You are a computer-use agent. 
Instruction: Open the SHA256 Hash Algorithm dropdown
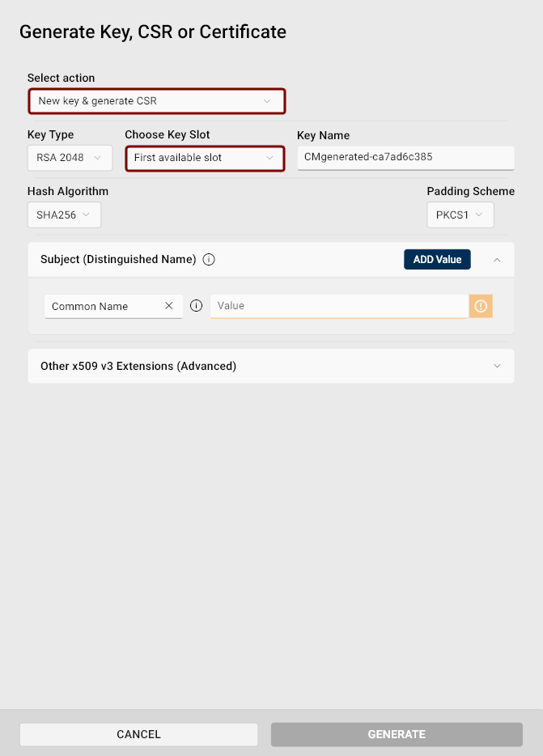click(64, 215)
